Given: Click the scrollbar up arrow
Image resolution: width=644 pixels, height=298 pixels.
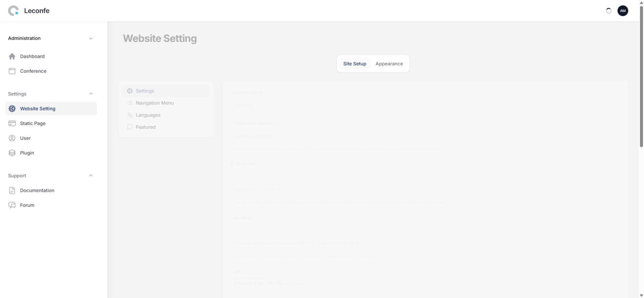Looking at the screenshot, I should 641,2.
